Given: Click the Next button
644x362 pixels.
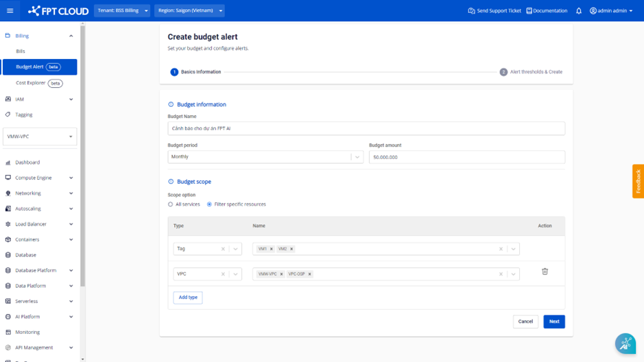Looking at the screenshot, I should point(553,322).
